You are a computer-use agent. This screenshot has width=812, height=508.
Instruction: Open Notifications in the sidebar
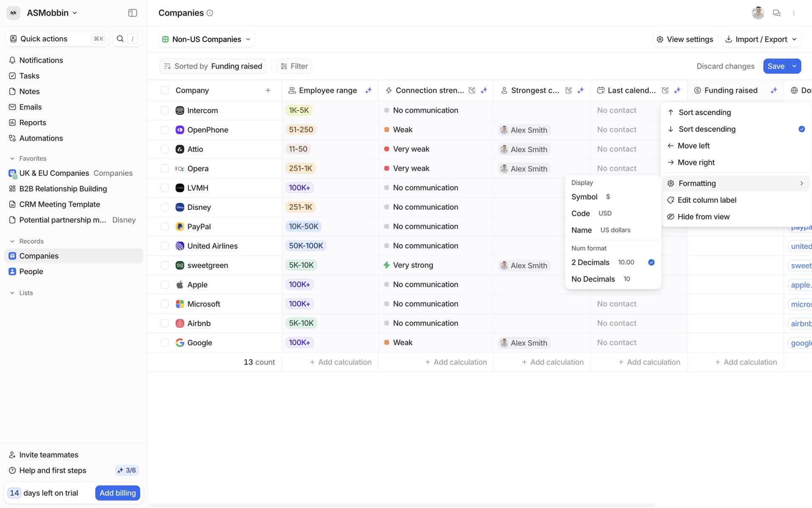click(x=74, y=60)
